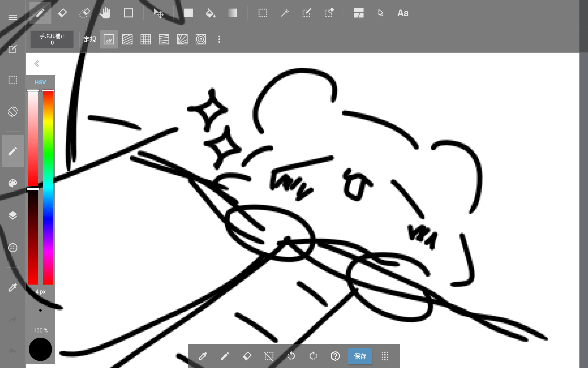The height and width of the screenshot is (368, 588).
Task: Click the blue 保存 save button
Action: point(360,356)
